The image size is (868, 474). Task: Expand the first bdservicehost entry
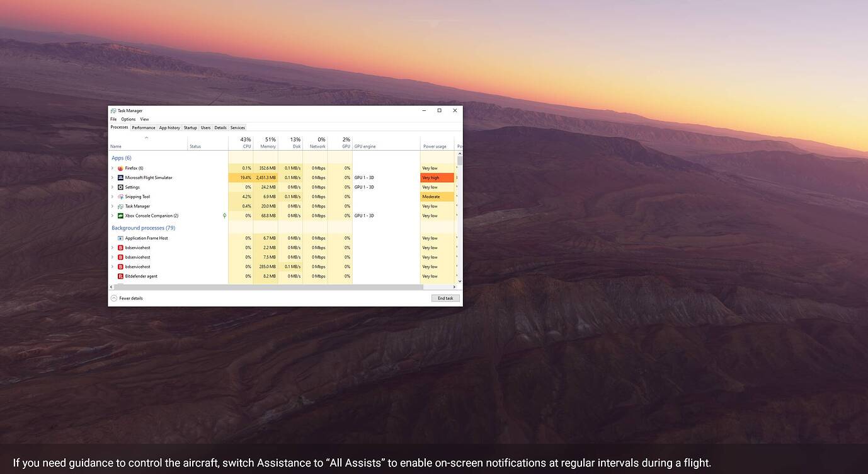point(112,247)
